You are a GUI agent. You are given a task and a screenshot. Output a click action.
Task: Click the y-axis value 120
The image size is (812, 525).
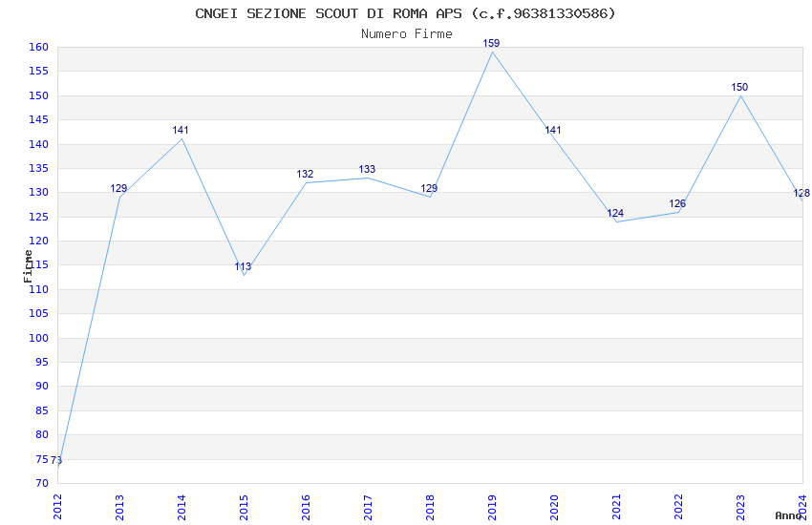coord(39,241)
